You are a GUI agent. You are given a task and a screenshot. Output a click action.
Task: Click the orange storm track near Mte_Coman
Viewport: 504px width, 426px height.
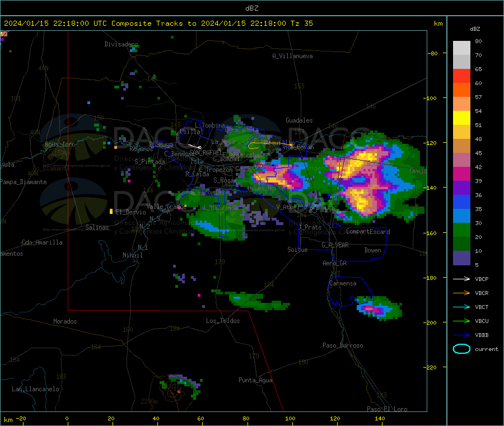tap(270, 144)
